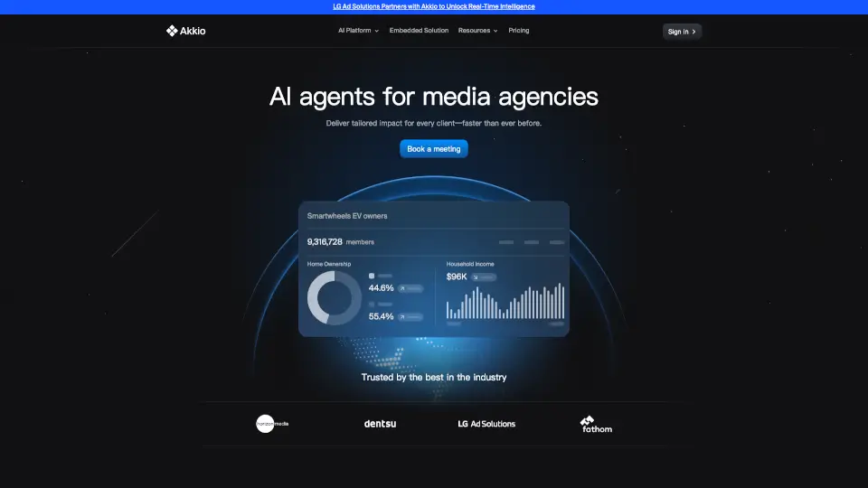
Task: Open the Embedded Solution menu item
Action: tap(419, 31)
